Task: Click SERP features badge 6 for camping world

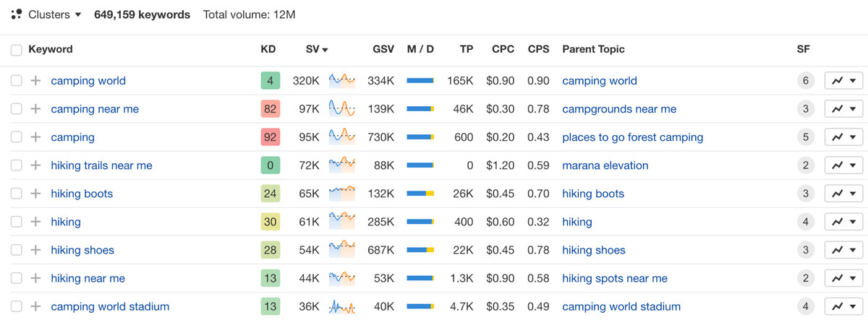Action: pos(806,81)
